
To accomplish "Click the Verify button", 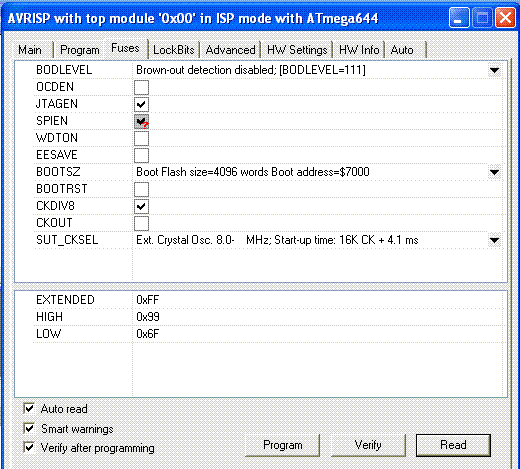I will [368, 445].
